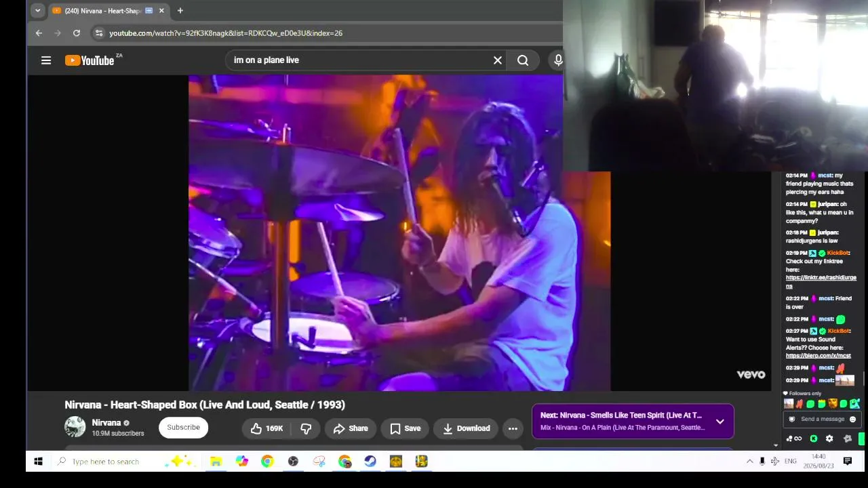Screen dimensions: 868x488
Task: Click the picture-in-picture icon on the tab
Action: click(149, 11)
